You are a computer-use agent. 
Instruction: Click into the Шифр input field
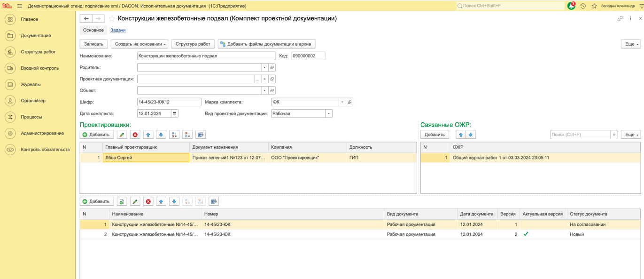point(169,102)
